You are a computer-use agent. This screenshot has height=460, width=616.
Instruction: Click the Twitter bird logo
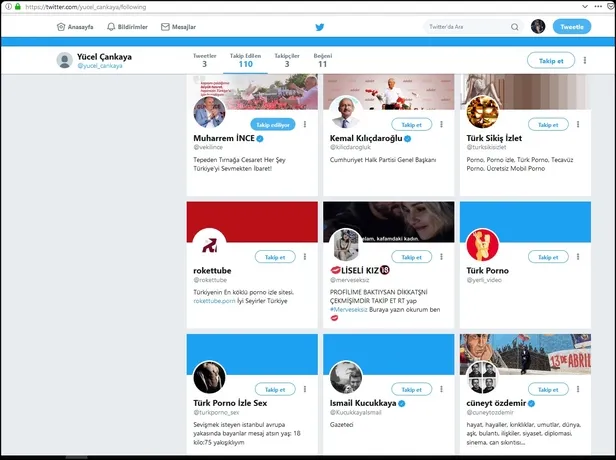tap(320, 27)
